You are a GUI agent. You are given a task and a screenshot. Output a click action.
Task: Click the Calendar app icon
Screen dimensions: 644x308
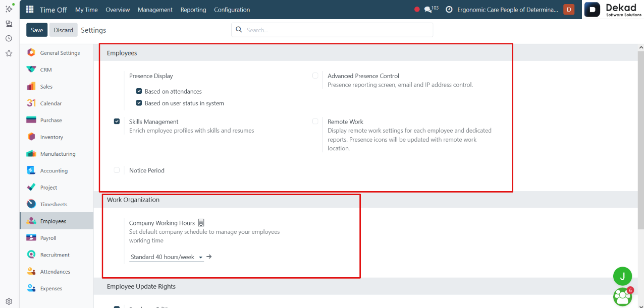31,103
